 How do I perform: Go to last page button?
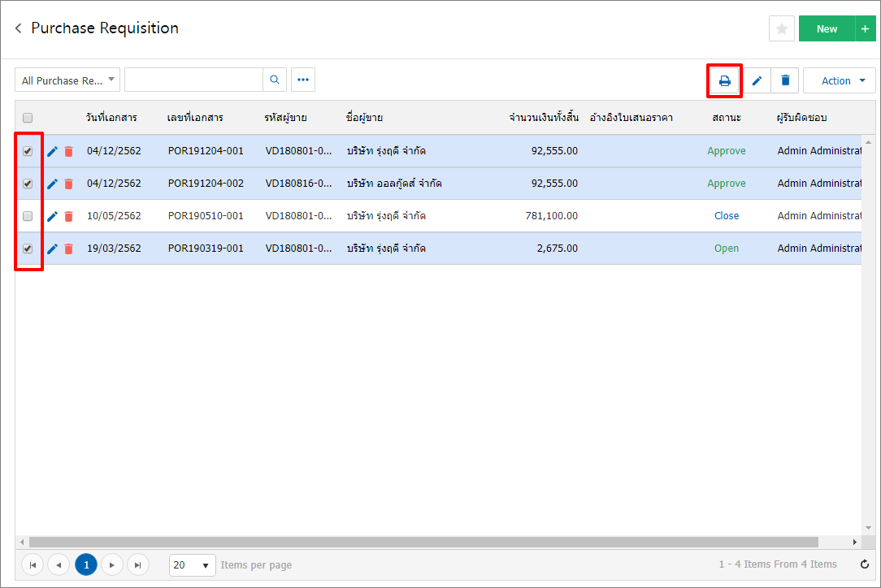pos(137,565)
